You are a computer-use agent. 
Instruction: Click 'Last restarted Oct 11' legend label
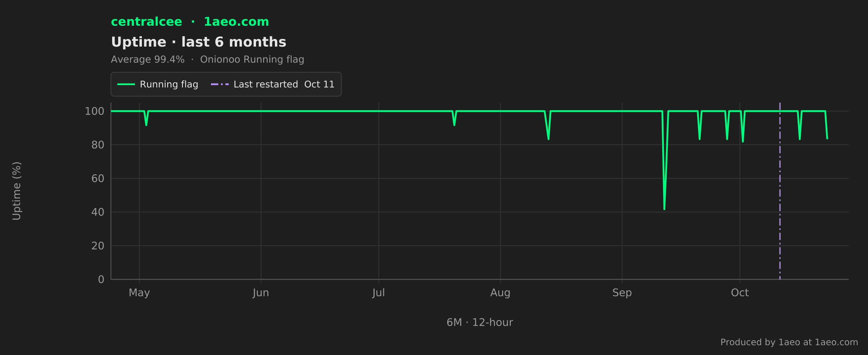284,84
